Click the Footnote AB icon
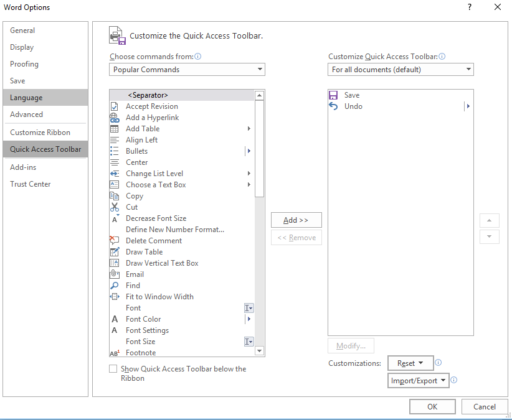 click(x=115, y=353)
